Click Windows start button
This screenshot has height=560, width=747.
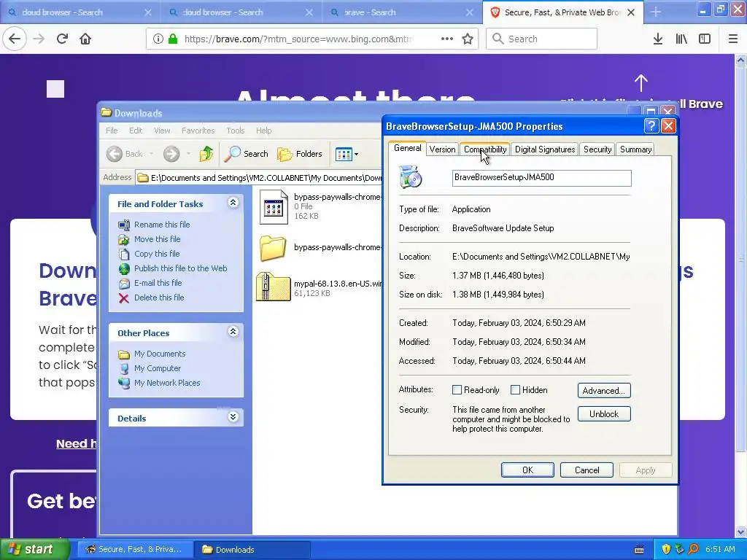34,549
